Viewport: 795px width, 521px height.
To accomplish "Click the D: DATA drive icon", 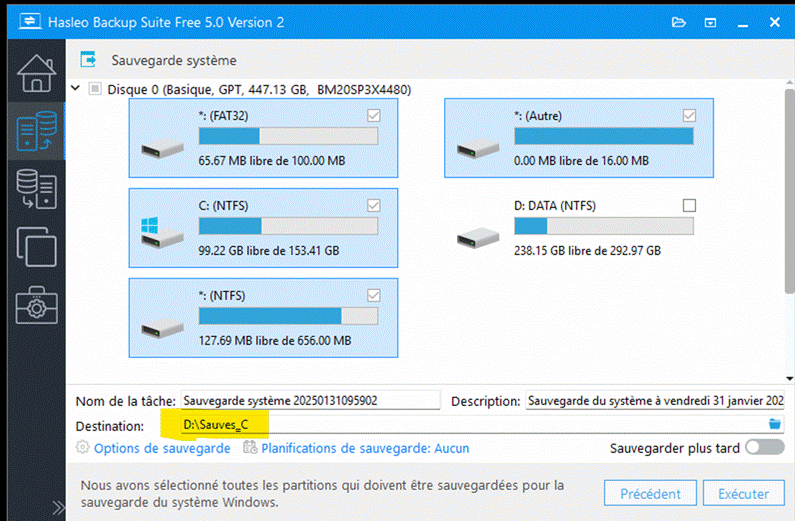I will 478,238.
